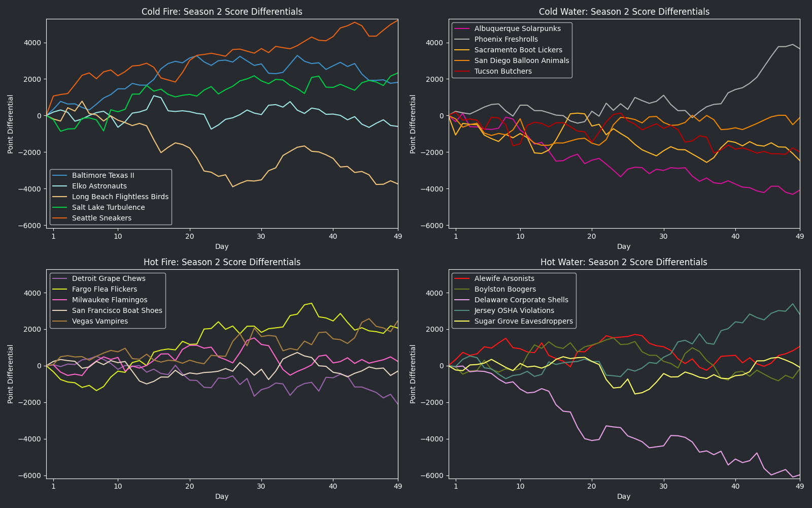Click the Cold Fire chart title

222,12
